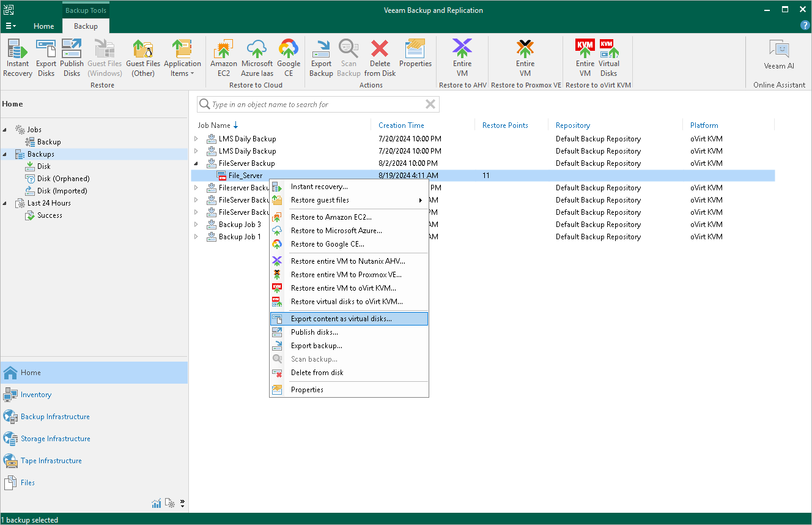Screen dimensions: 812x525
Task: Click Publish Disks ribbon icon
Action: tap(72, 58)
